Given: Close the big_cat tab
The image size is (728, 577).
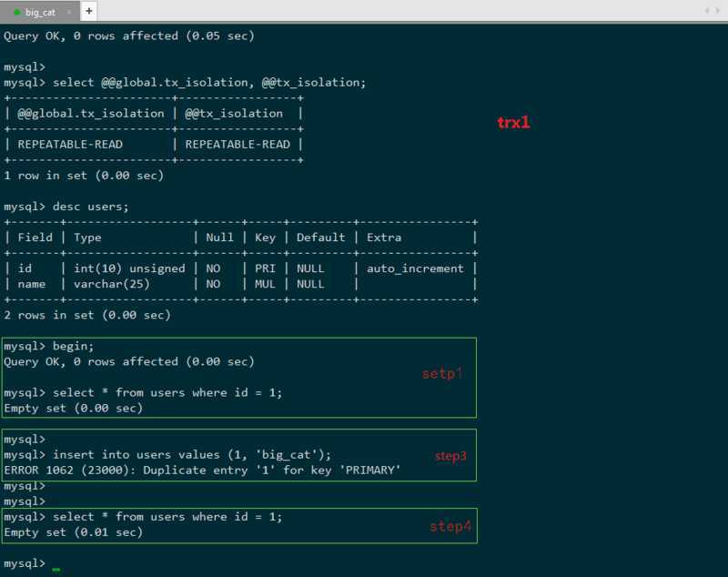Looking at the screenshot, I should (69, 12).
